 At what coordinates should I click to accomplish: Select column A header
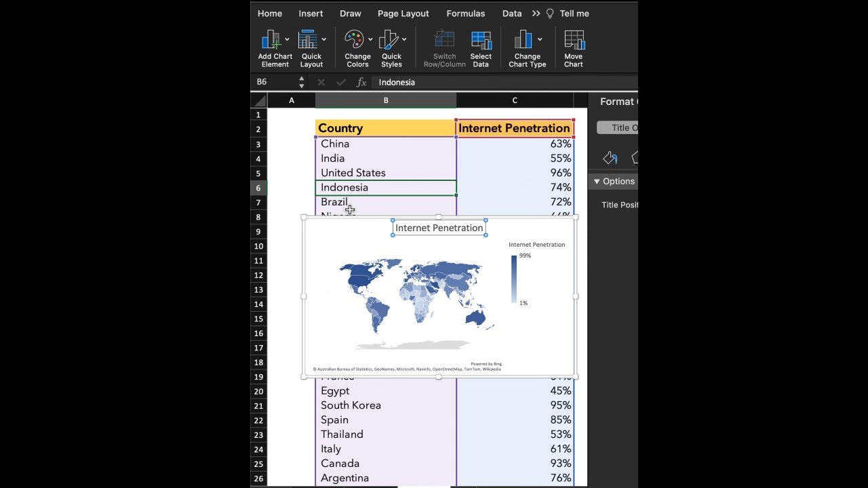pyautogui.click(x=292, y=100)
